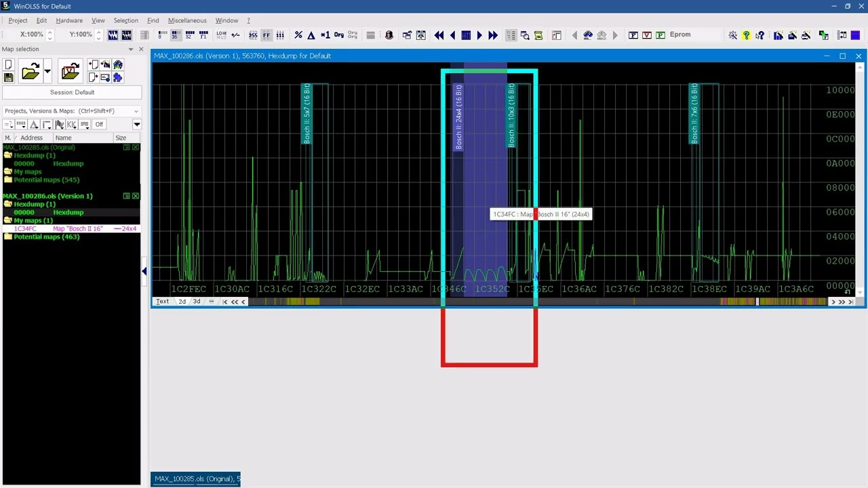The width and height of the screenshot is (868, 488).
Task: Click the percent difference display icon
Action: [298, 35]
